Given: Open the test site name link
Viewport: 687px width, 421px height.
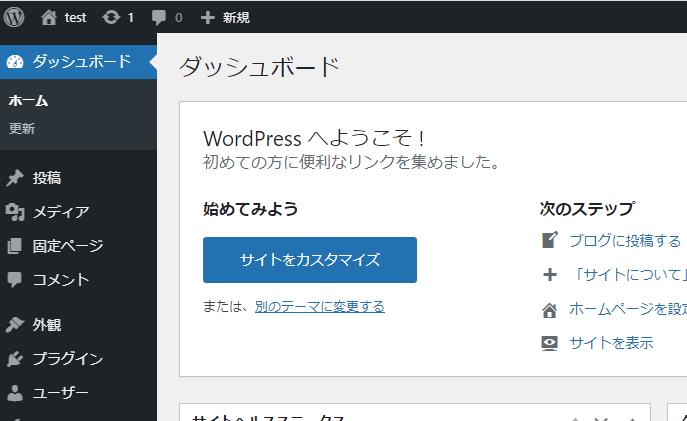Looking at the screenshot, I should pos(75,18).
